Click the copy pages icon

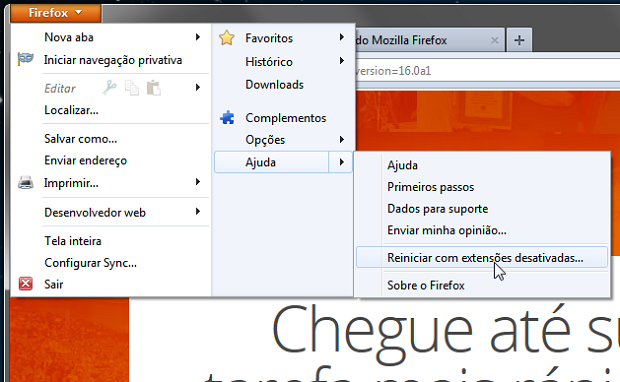point(132,88)
